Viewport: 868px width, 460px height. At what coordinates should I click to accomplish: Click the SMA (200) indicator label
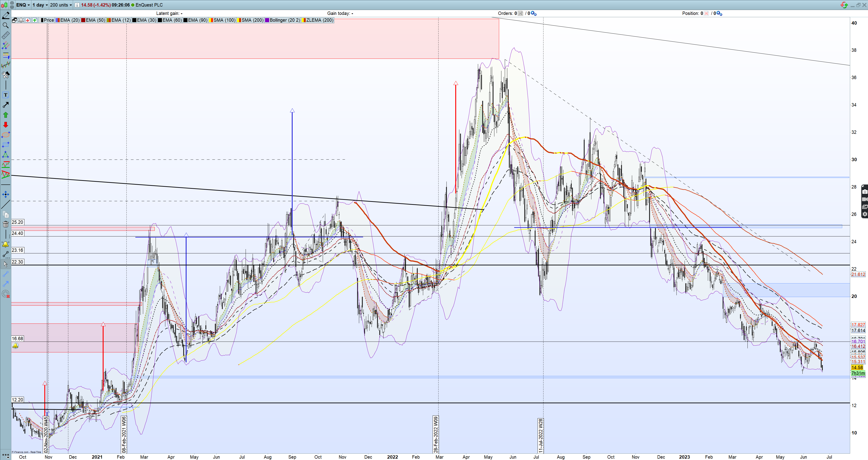click(250, 20)
